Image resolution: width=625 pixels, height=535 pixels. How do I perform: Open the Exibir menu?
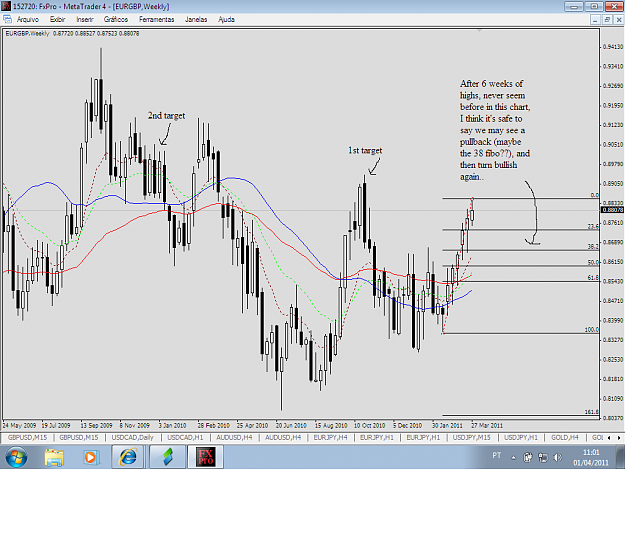click(x=57, y=20)
